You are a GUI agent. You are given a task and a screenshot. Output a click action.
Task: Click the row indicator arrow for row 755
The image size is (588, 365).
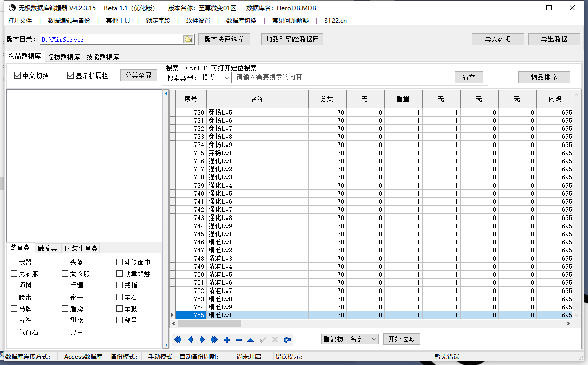tap(172, 315)
